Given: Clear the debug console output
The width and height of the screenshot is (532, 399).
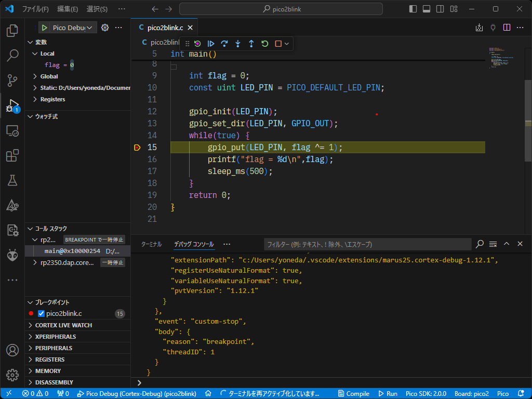Looking at the screenshot, I should (x=493, y=244).
